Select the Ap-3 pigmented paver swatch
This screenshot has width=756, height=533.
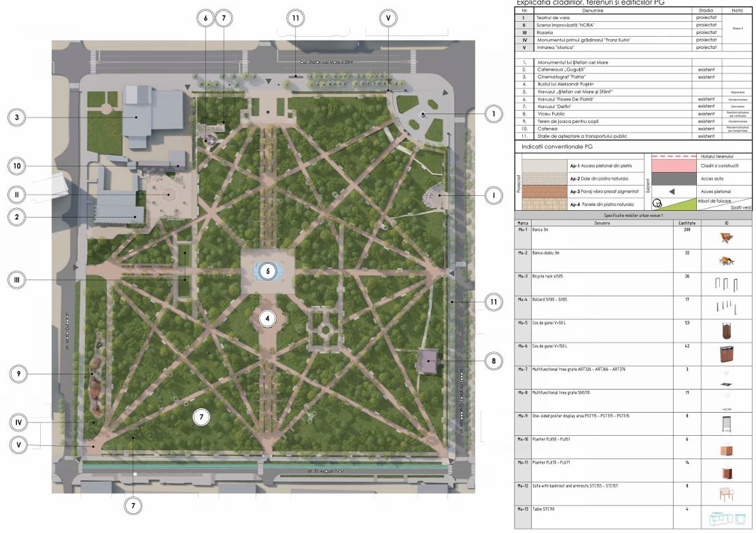(543, 192)
